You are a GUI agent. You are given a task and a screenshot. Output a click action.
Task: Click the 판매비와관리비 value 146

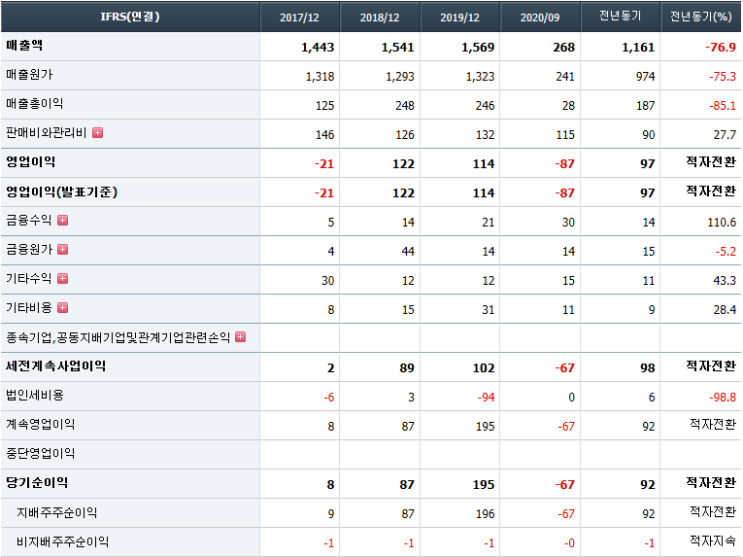[x=325, y=135]
